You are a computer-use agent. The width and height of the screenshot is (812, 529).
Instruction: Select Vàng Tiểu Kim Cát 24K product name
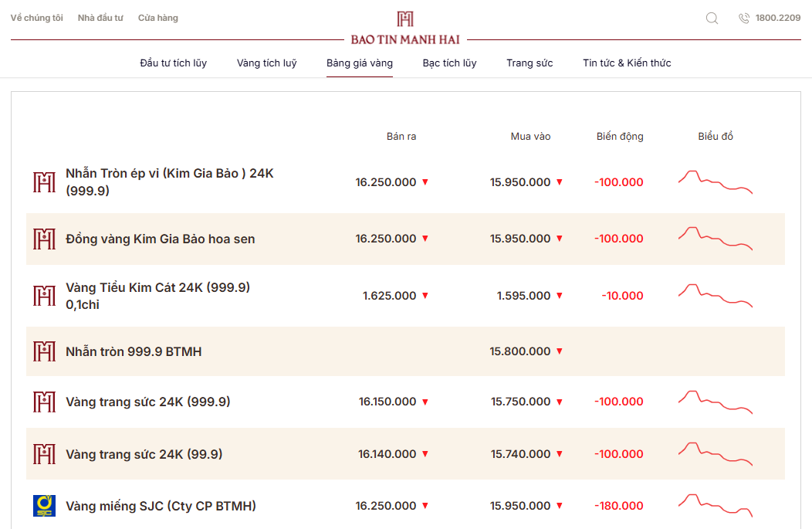tap(158, 296)
